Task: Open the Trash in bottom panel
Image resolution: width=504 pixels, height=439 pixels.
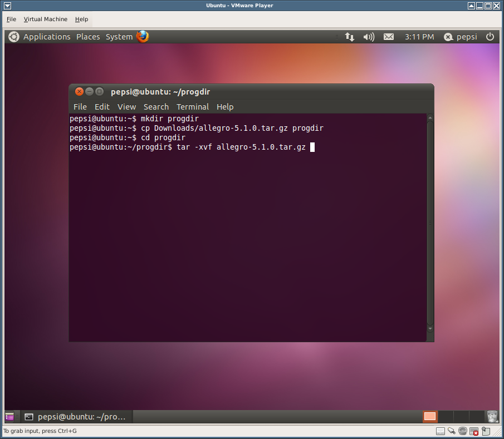Action: click(x=492, y=416)
